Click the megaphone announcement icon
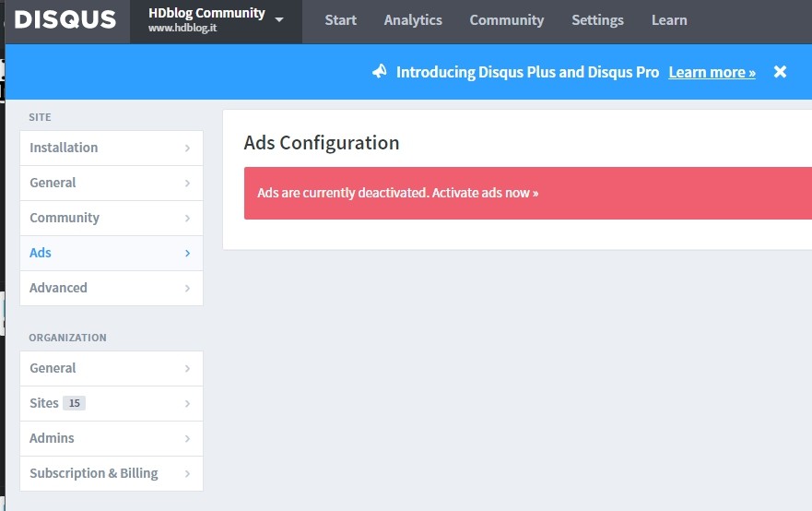This screenshot has width=812, height=511. (x=380, y=71)
